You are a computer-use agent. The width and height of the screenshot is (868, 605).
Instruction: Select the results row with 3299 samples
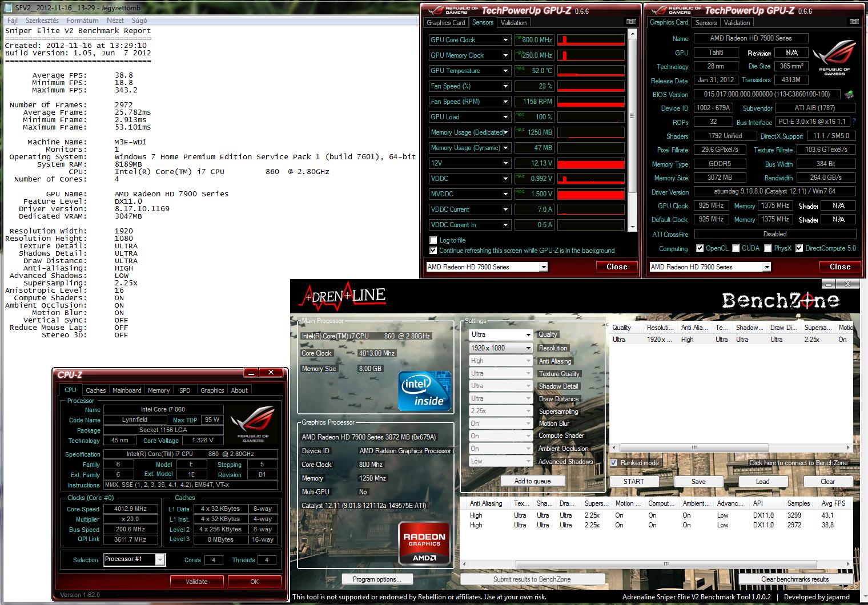pyautogui.click(x=657, y=515)
